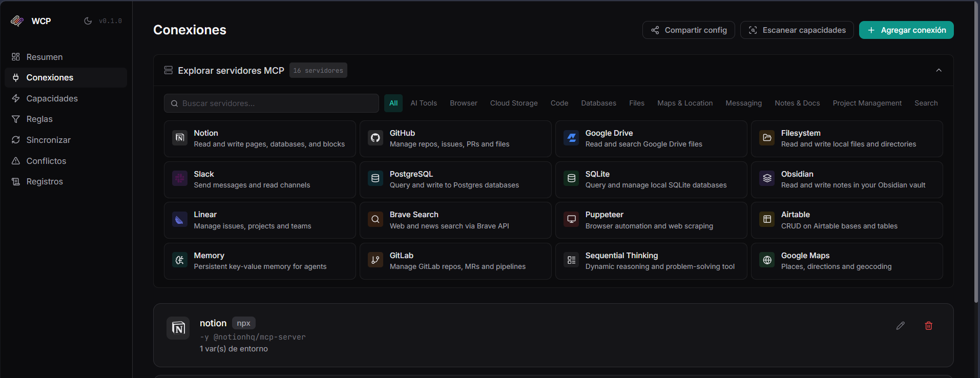Click the GitLab branch icon
Viewport: 980px width, 378px height.
[376, 260]
